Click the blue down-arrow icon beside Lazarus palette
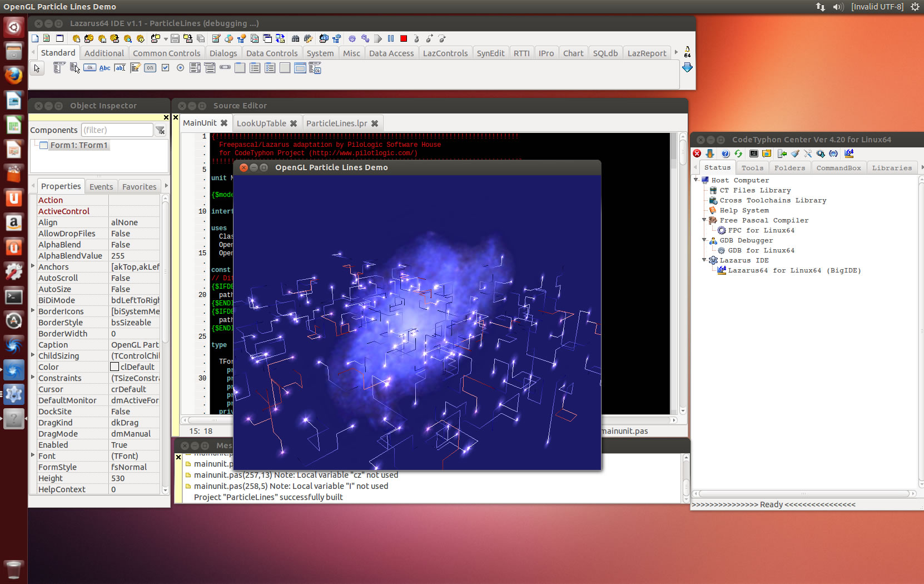The height and width of the screenshot is (584, 924). pyautogui.click(x=687, y=67)
